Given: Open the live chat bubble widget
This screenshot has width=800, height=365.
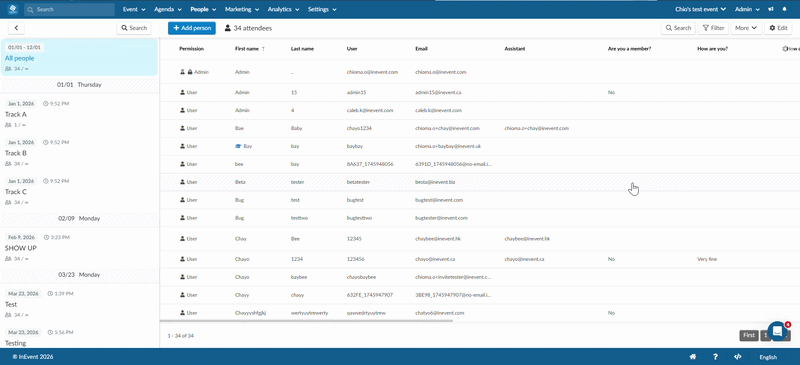Looking at the screenshot, I should point(778,331).
